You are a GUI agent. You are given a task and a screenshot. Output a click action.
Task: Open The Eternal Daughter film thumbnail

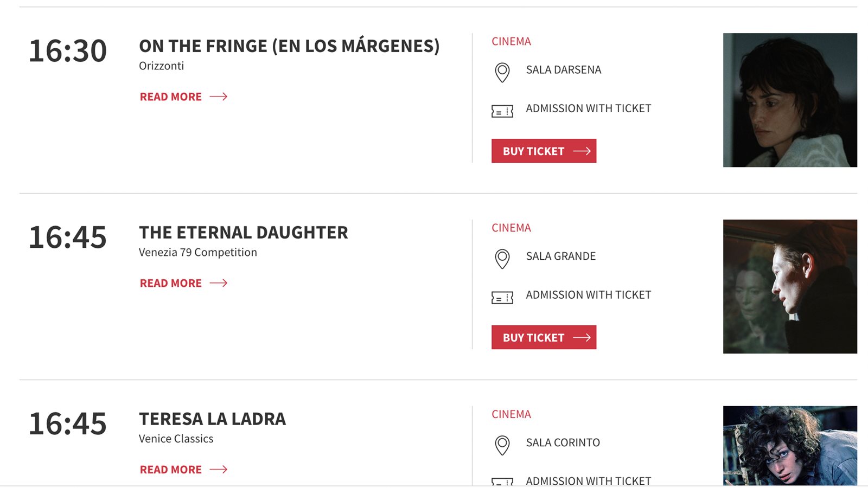coord(790,286)
